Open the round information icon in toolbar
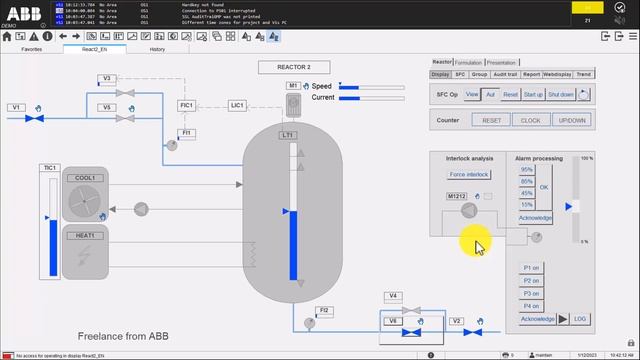Viewport: 640px width, 360px height. pyautogui.click(x=47, y=36)
